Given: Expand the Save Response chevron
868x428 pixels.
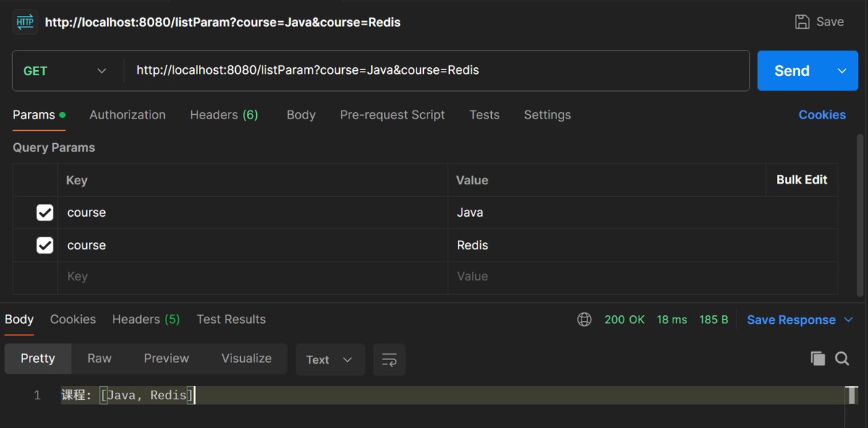Looking at the screenshot, I should 849,320.
